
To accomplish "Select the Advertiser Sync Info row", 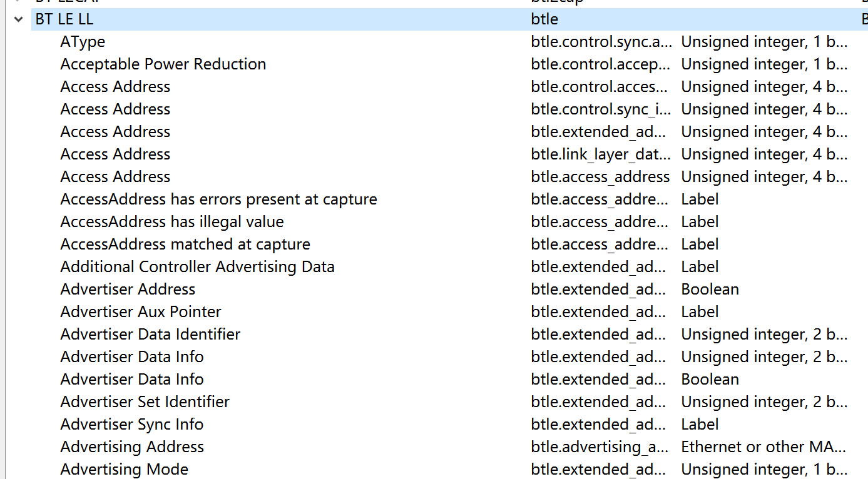I will pos(131,424).
